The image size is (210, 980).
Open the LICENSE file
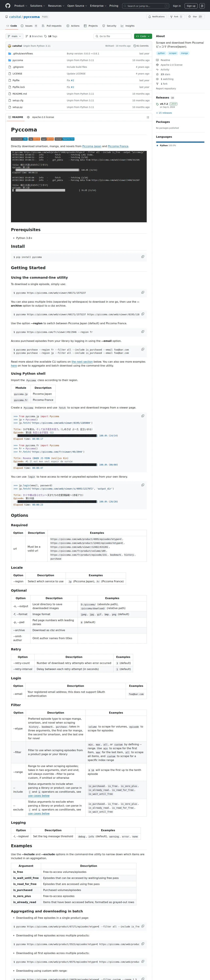[17, 74]
